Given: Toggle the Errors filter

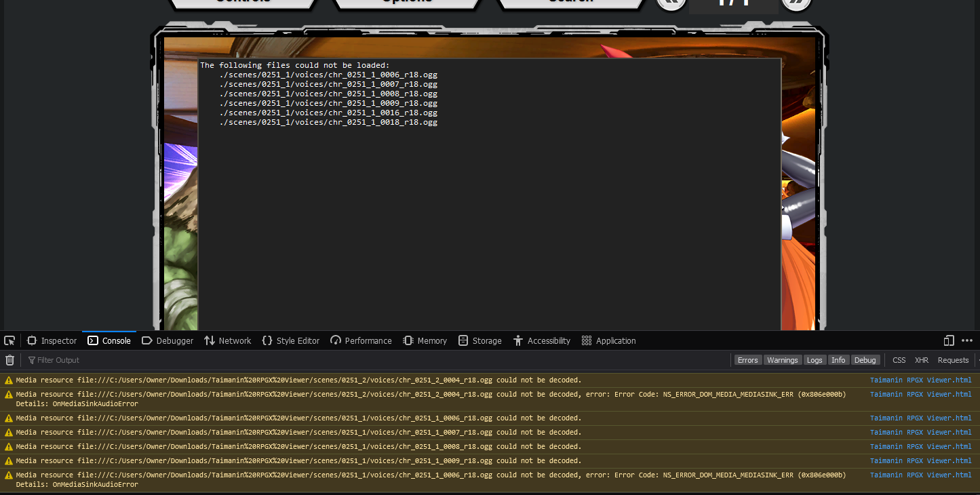Looking at the screenshot, I should tap(748, 360).
